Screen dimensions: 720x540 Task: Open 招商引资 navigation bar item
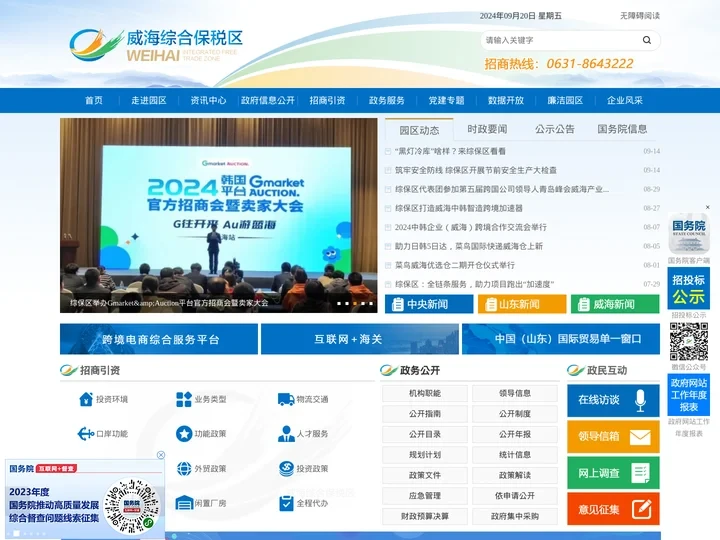point(327,100)
